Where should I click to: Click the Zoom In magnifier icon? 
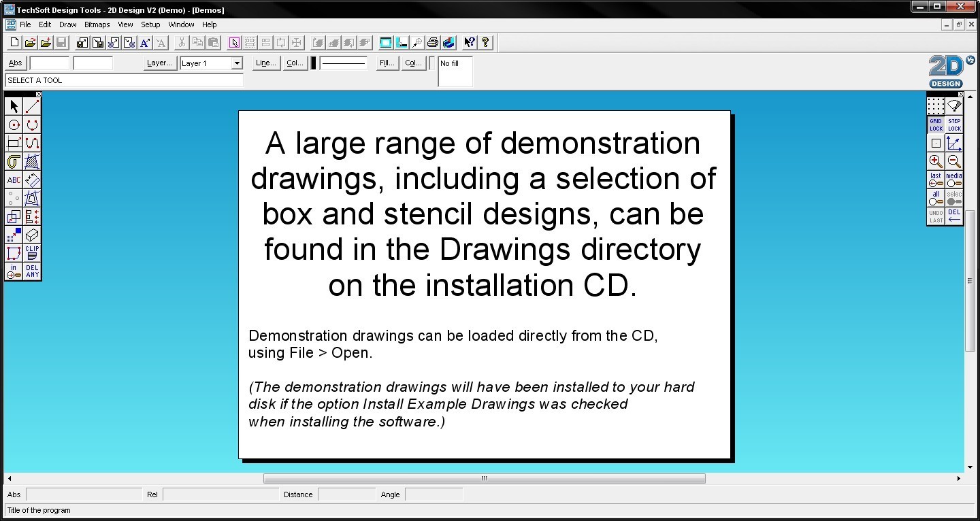(x=935, y=161)
